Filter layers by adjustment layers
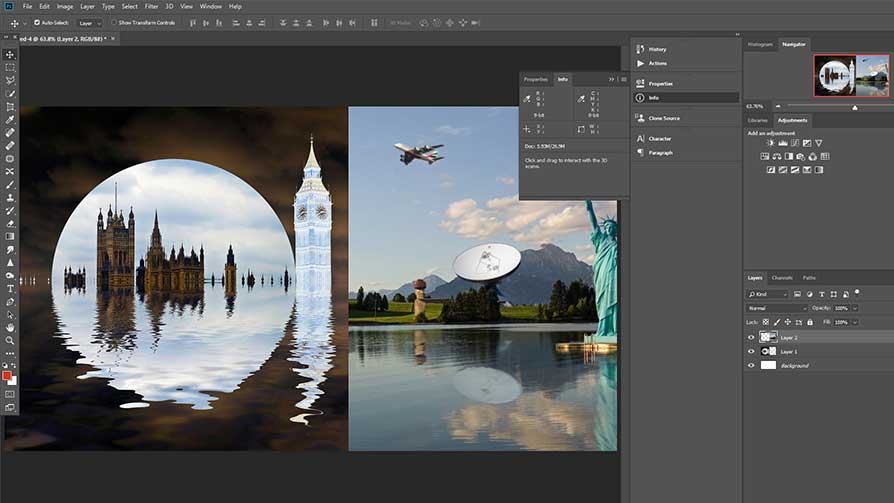894x503 pixels. [810, 294]
